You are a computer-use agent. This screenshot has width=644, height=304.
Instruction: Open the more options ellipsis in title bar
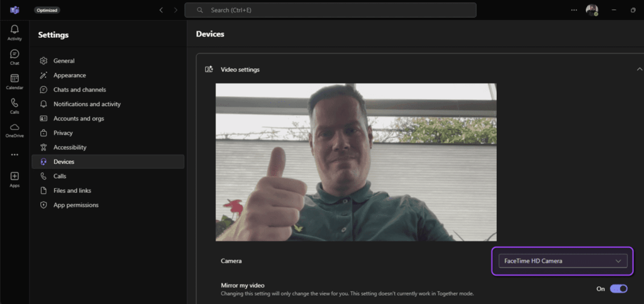click(573, 10)
